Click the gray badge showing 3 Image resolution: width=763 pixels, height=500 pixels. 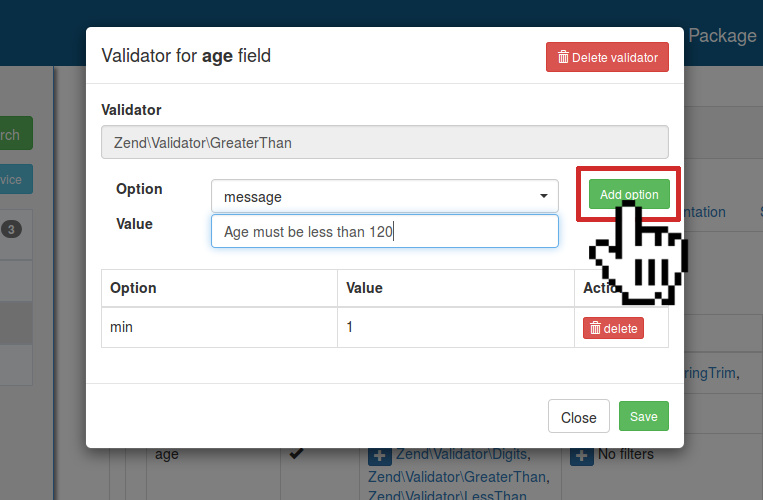pos(11,230)
